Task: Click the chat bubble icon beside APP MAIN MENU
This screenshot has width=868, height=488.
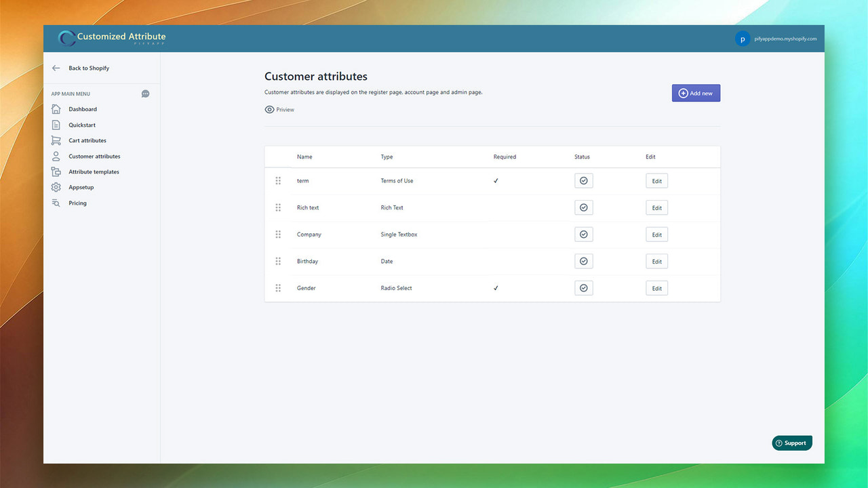Action: (x=145, y=94)
